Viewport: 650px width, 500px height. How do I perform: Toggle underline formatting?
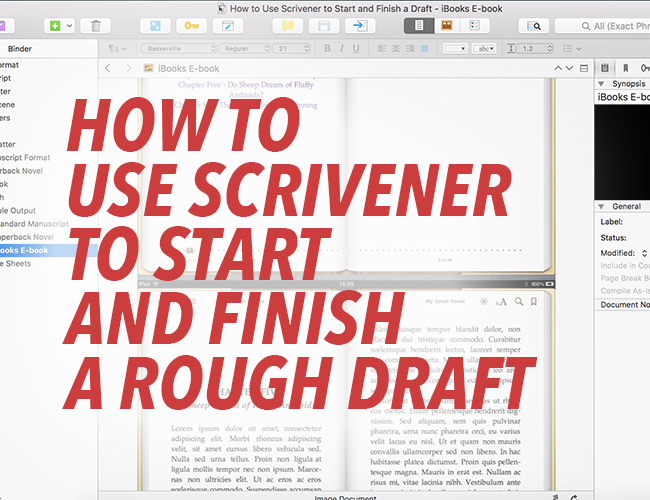pos(356,49)
